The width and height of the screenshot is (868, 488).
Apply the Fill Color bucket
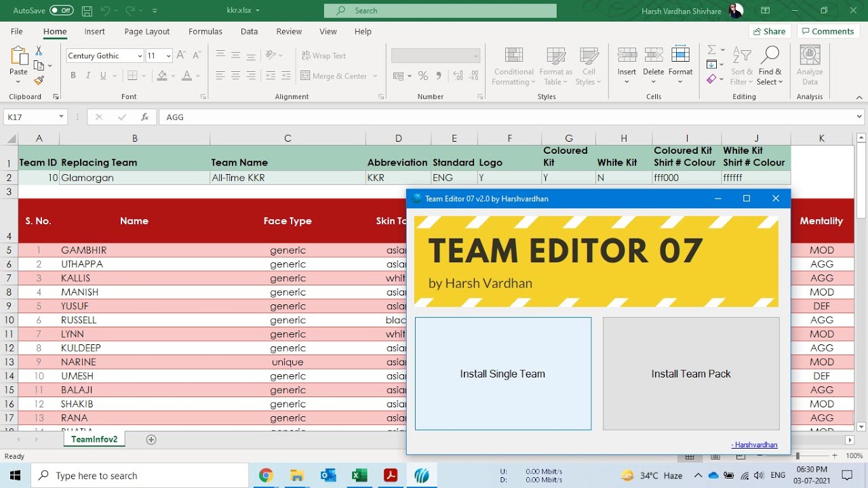(x=161, y=76)
